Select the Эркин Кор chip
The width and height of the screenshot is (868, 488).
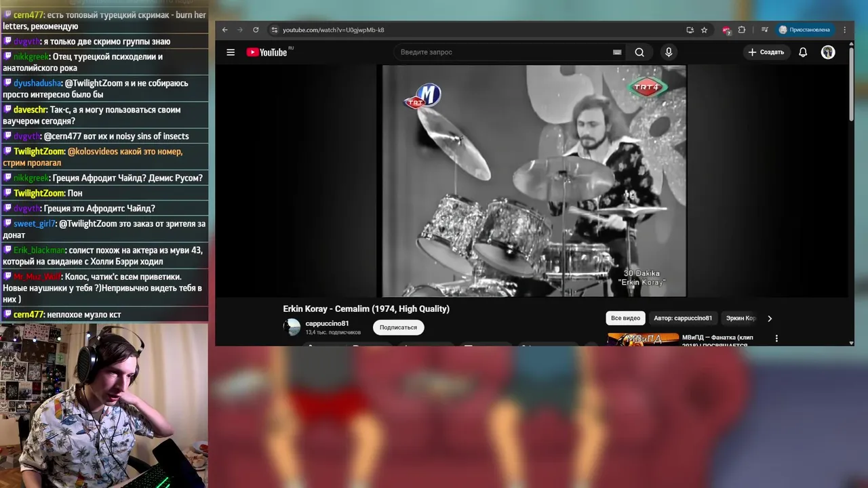point(741,318)
